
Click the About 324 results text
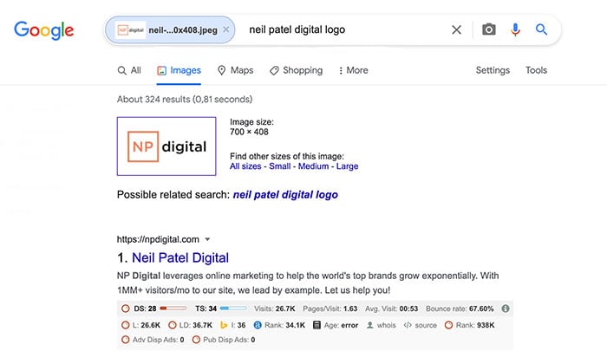point(185,100)
